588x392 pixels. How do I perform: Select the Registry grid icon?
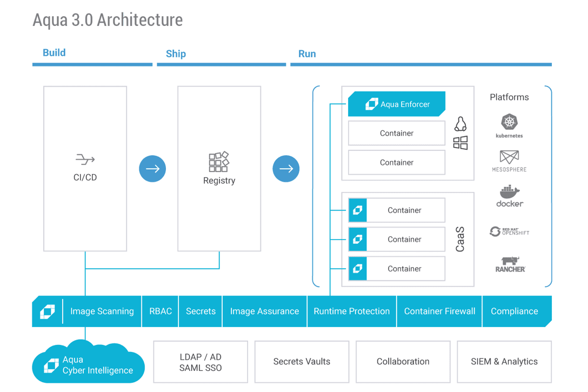tap(219, 162)
